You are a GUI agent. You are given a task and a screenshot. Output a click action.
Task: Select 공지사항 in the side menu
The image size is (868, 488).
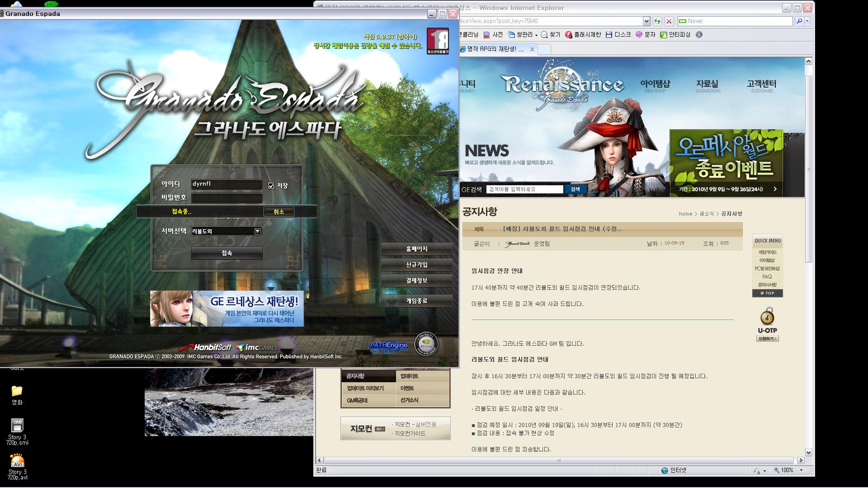click(369, 376)
